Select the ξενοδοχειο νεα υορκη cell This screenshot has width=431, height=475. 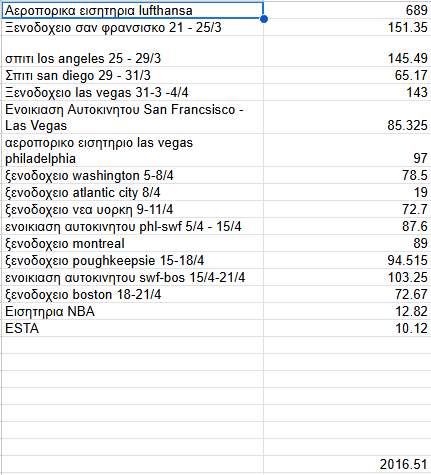[x=133, y=209]
